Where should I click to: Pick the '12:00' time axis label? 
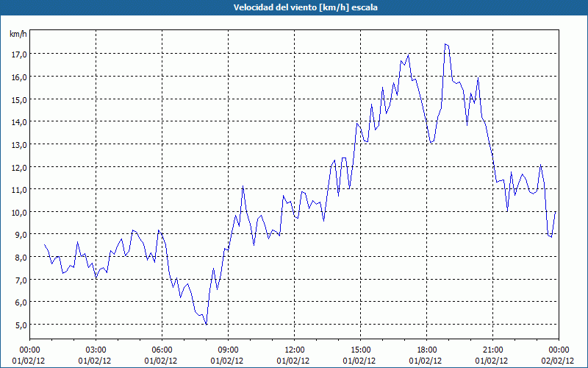click(295, 350)
